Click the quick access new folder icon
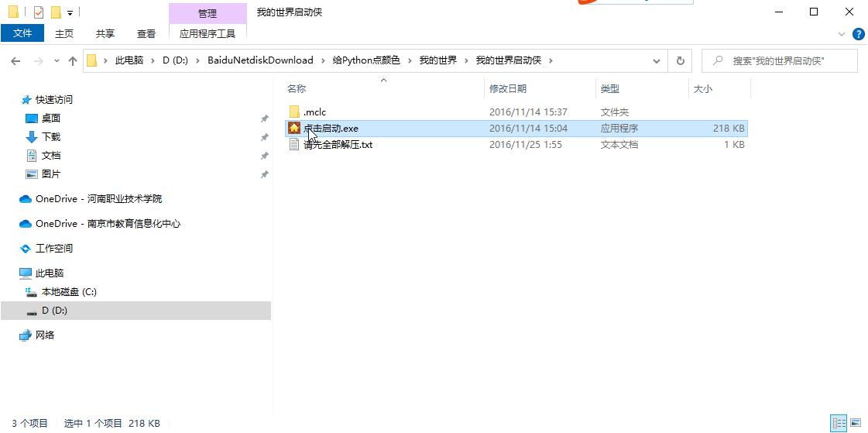 click(x=56, y=12)
